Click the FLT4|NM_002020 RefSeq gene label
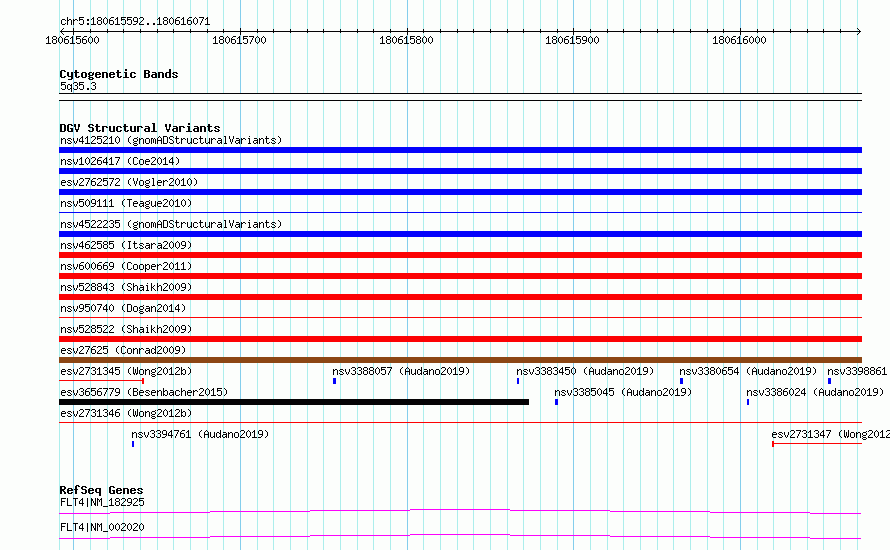This screenshot has width=890, height=550. tap(102, 527)
